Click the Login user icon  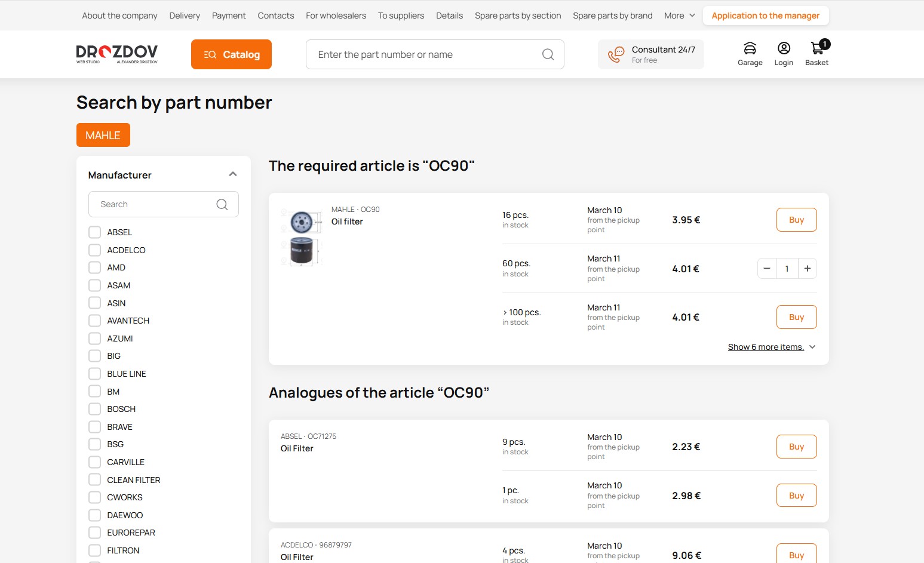pos(784,49)
